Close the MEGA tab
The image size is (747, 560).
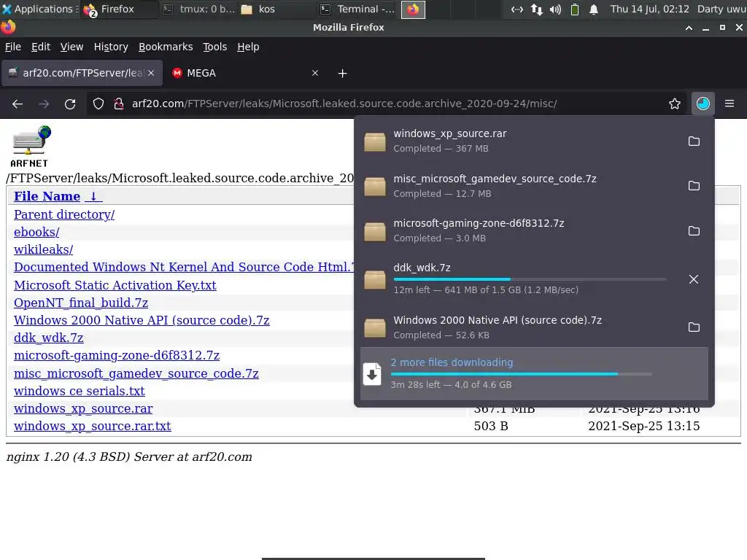pyautogui.click(x=315, y=73)
